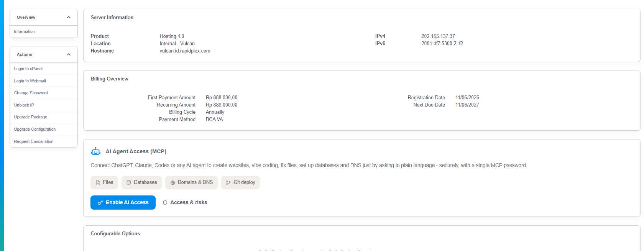The image size is (644, 251).
Task: Collapse the Overview panel chevron
Action: tap(69, 17)
